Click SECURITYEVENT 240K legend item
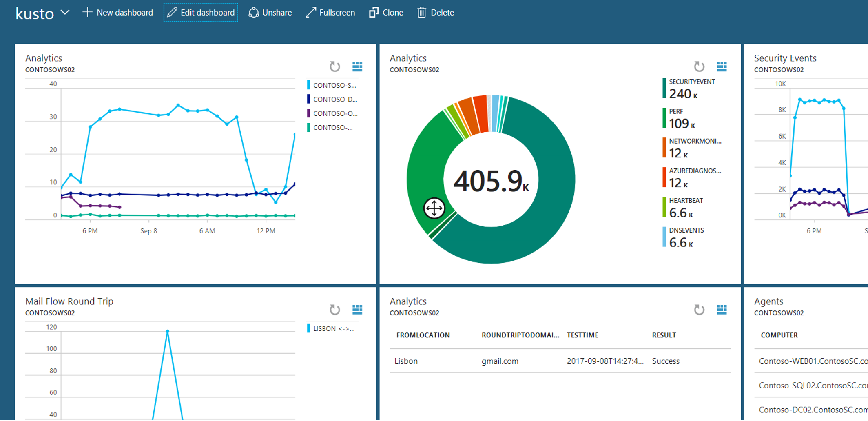868x421 pixels. tap(689, 89)
